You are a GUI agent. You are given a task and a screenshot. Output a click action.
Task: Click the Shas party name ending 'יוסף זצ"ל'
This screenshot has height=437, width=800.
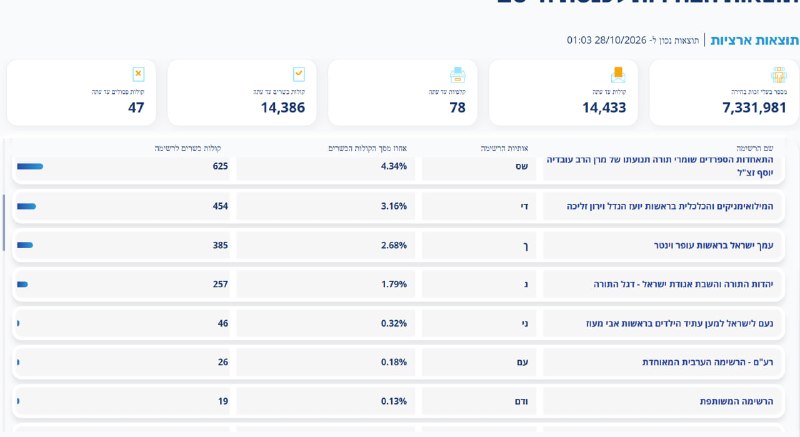660,166
